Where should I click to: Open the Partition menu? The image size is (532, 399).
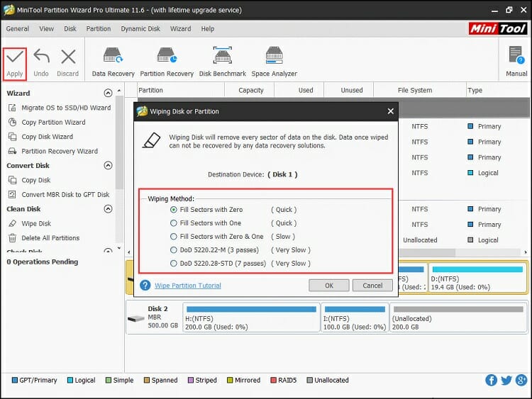point(99,29)
